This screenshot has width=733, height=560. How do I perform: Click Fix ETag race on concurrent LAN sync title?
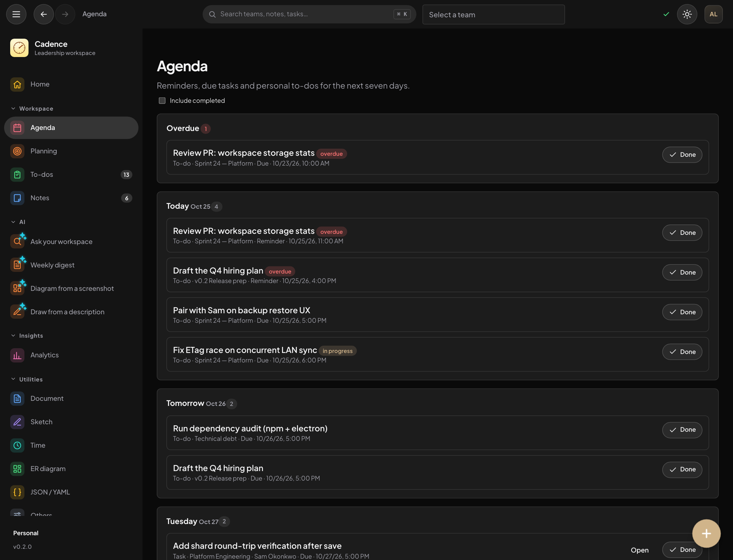tap(245, 350)
